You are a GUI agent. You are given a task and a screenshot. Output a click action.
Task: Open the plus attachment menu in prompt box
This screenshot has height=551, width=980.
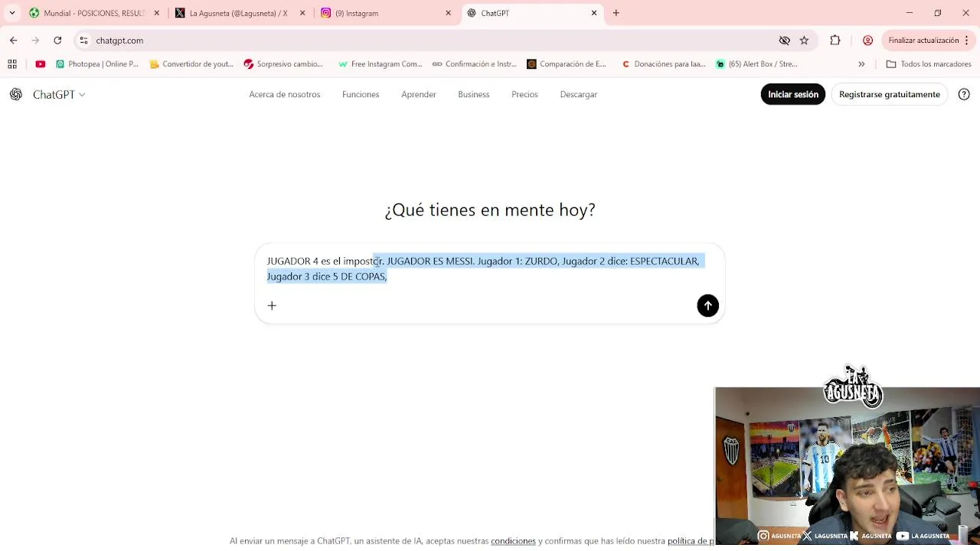click(272, 306)
